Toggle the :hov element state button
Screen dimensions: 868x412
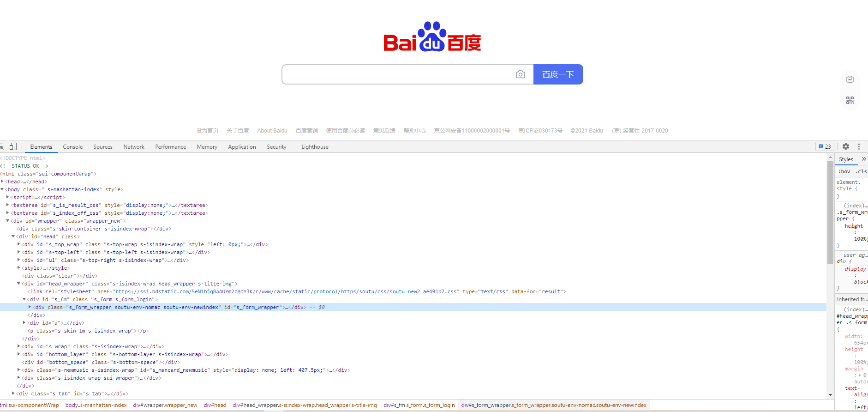844,171
